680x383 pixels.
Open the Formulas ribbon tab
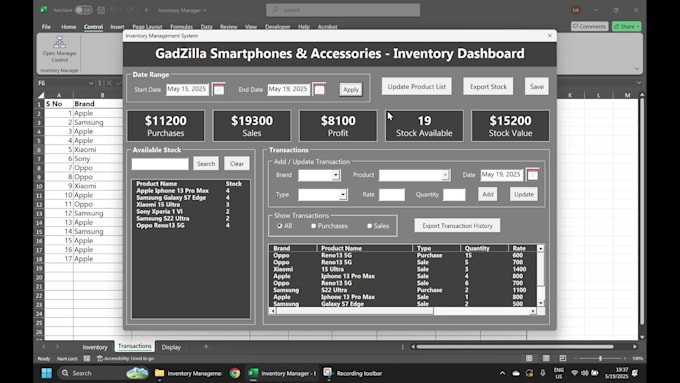click(181, 27)
